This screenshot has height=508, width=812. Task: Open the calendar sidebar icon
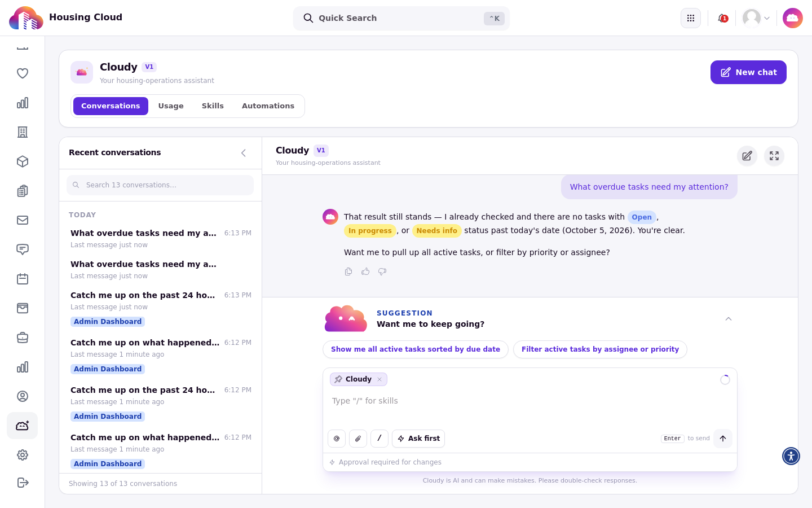[x=23, y=279]
